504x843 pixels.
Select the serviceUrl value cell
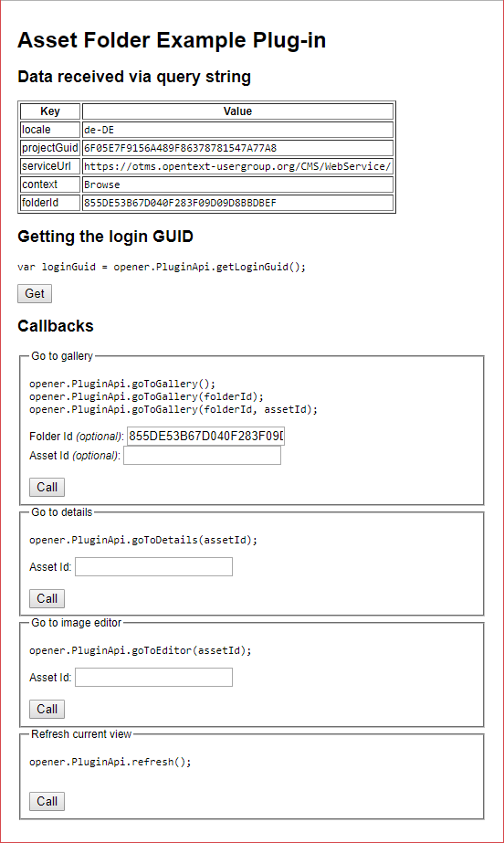[237, 166]
